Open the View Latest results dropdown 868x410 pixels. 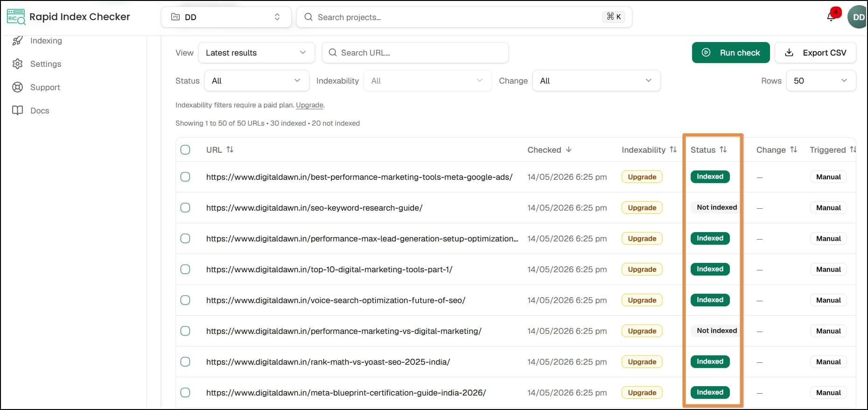pos(256,52)
